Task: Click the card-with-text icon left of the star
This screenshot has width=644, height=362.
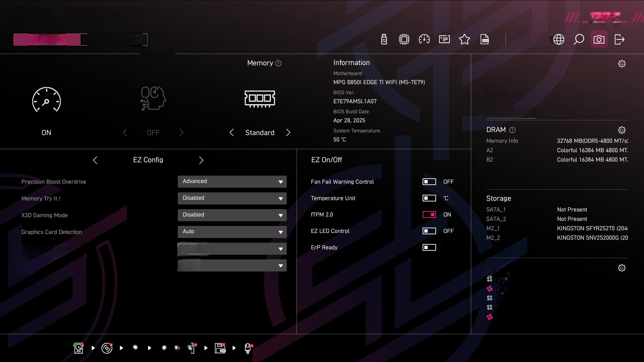Action: [444, 39]
